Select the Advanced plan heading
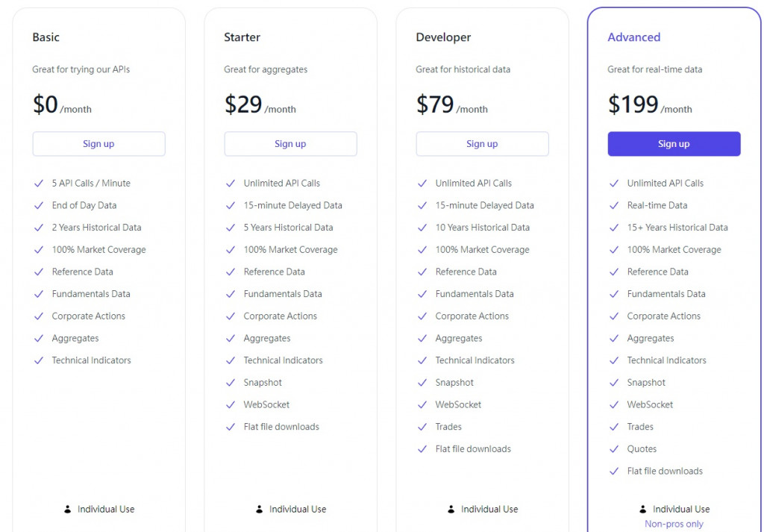The height and width of the screenshot is (532, 764). tap(633, 37)
